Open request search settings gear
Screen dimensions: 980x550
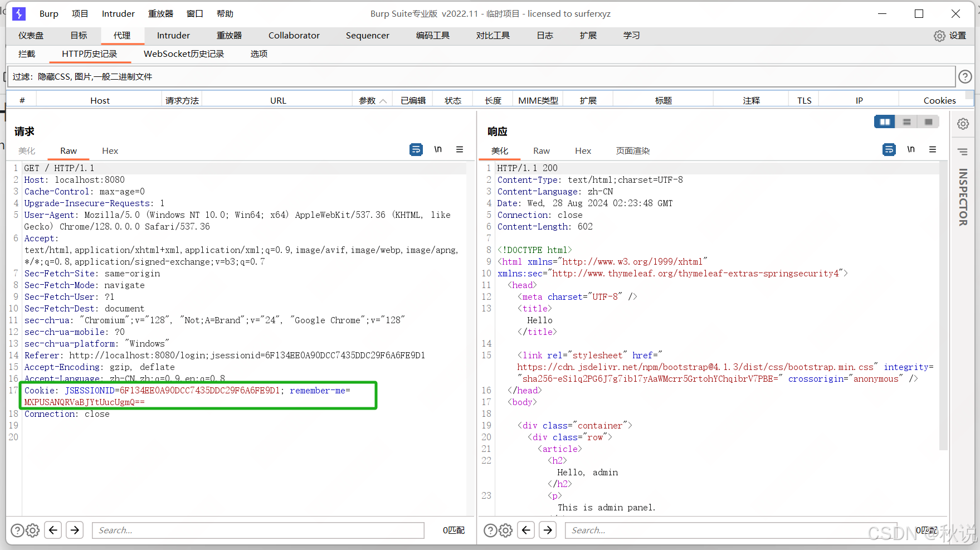click(33, 530)
